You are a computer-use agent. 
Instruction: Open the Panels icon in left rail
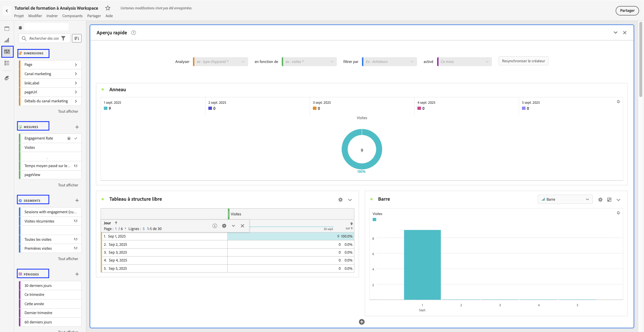[x=7, y=29]
